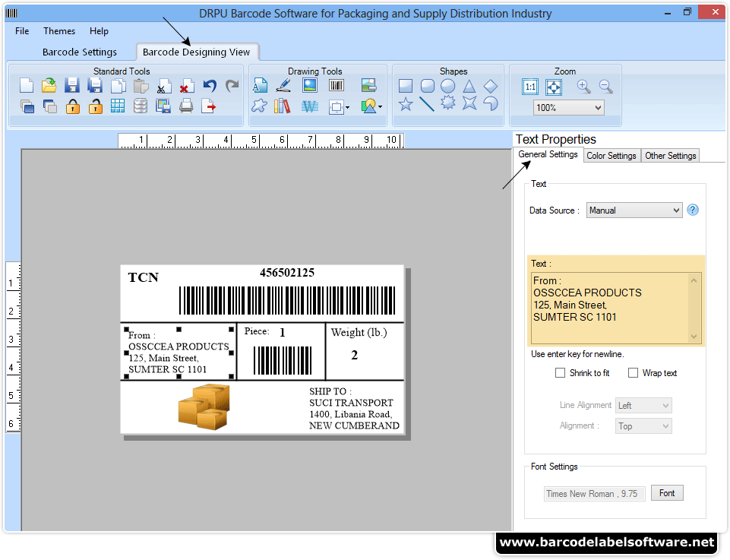Open the Data Source dropdown
Viewport: 730px width, 560px height.
pos(634,210)
